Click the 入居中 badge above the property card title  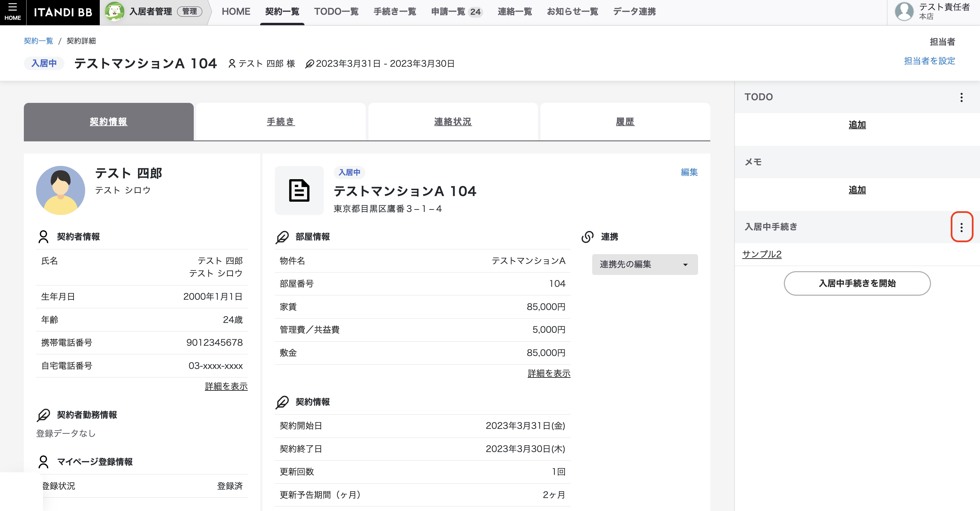click(349, 172)
